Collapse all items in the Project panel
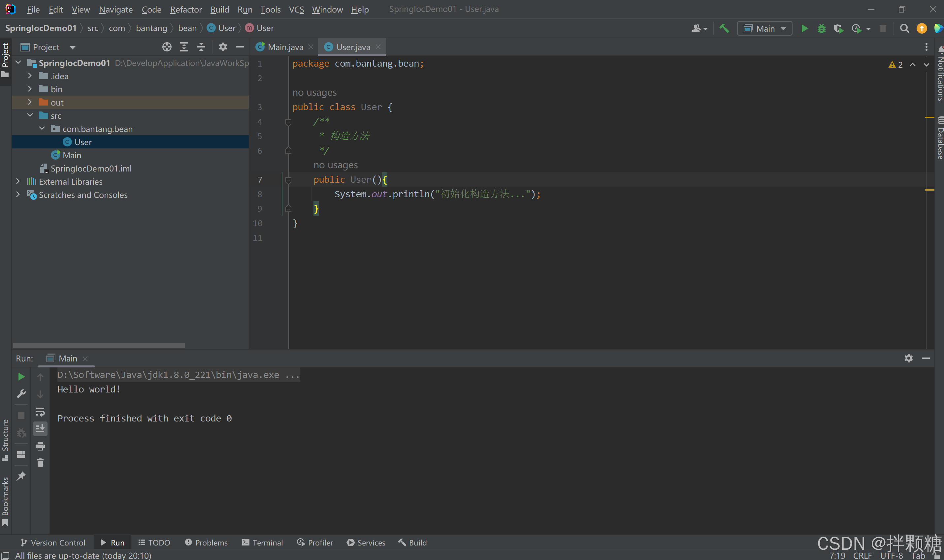The height and width of the screenshot is (560, 944). pos(201,47)
